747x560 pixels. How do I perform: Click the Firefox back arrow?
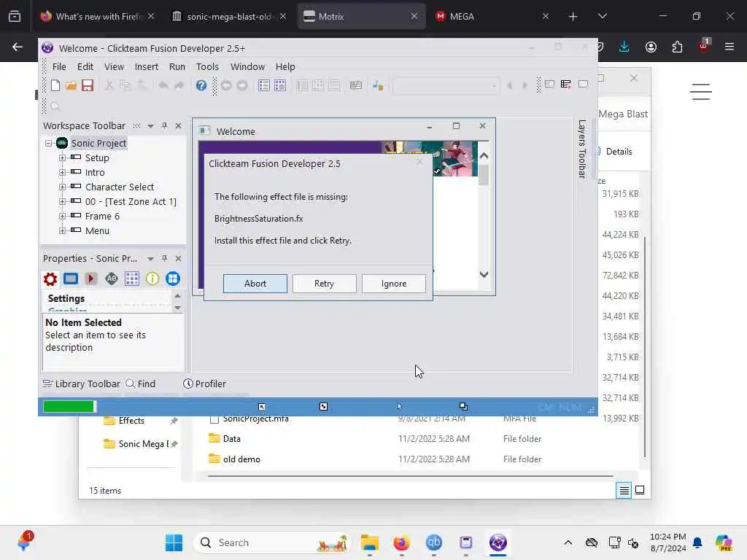tap(18, 47)
